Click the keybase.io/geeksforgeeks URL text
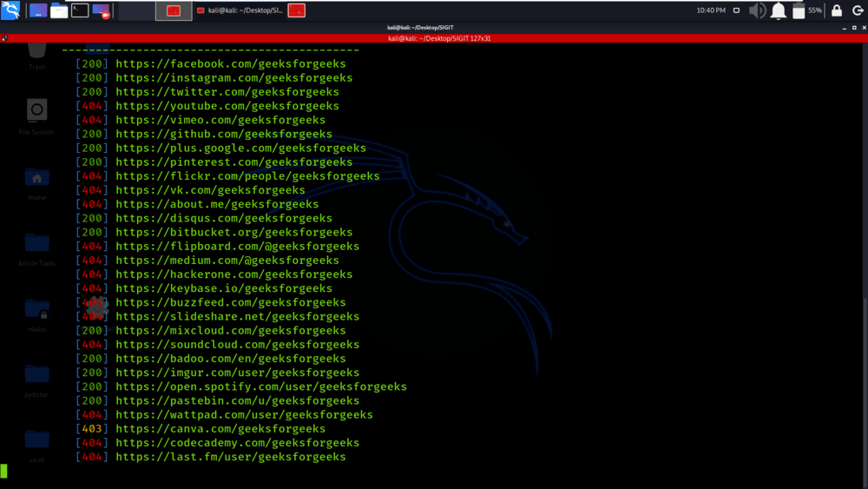This screenshot has height=489, width=868. click(x=224, y=288)
